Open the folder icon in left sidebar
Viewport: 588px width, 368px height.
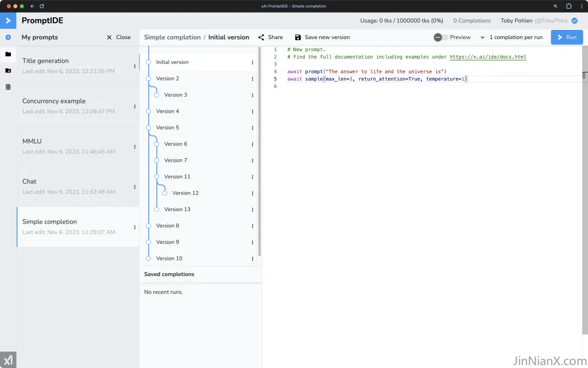pyautogui.click(x=8, y=54)
